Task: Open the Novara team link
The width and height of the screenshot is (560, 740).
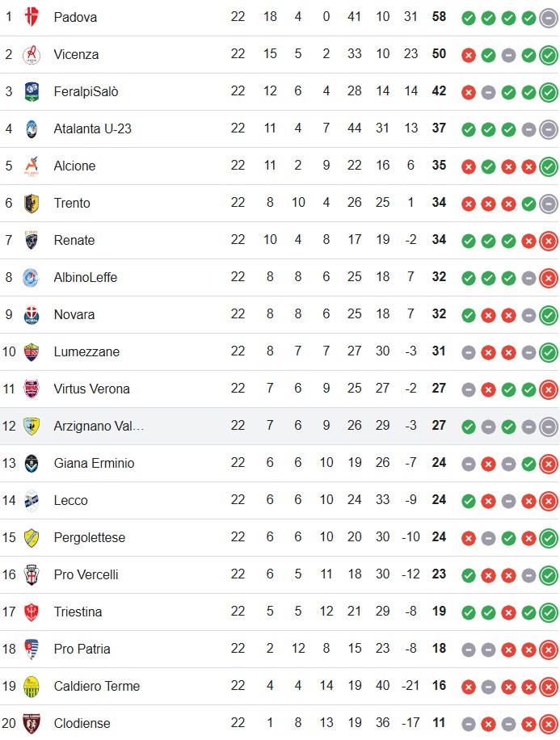Action: click(x=74, y=314)
